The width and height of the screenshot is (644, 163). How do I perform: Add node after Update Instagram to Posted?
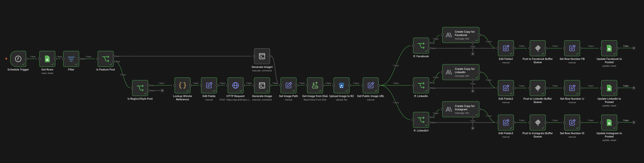click(634, 122)
